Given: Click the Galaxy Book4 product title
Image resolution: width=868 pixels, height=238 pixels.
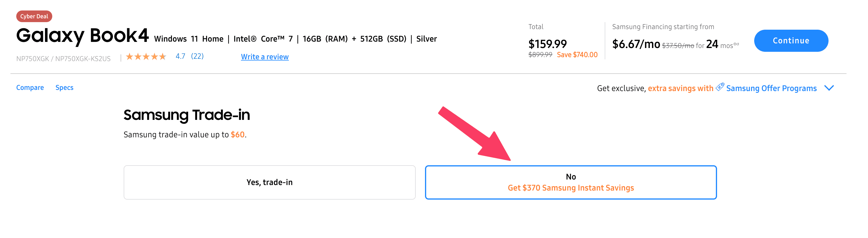Looking at the screenshot, I should pos(82,36).
